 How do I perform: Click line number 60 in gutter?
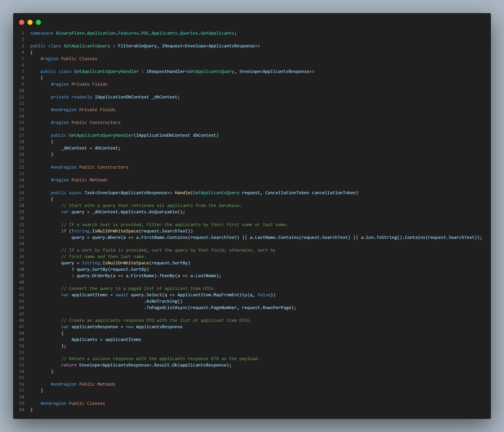[22, 410]
